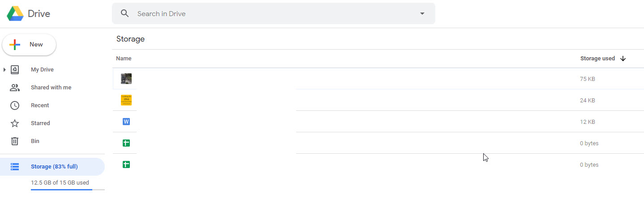Image resolution: width=644 pixels, height=198 pixels.
Task: Click the New button
Action: click(29, 45)
